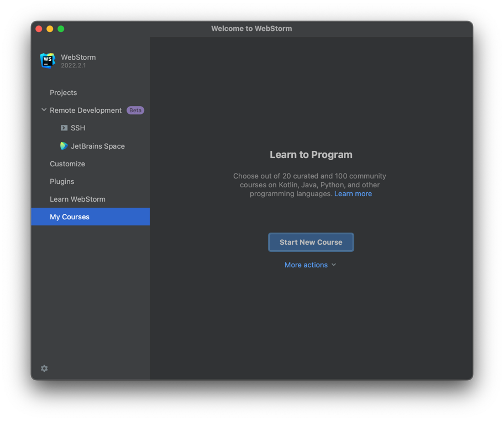Open the Customize section
504x421 pixels.
(x=67, y=164)
